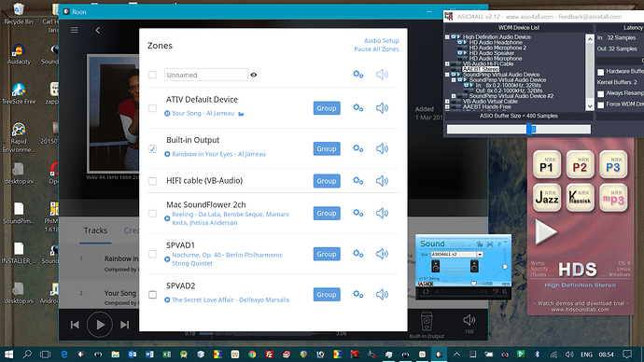Screen dimensions: 644x362
Task: Open volume control for HIFI cable zone
Action: [382, 181]
